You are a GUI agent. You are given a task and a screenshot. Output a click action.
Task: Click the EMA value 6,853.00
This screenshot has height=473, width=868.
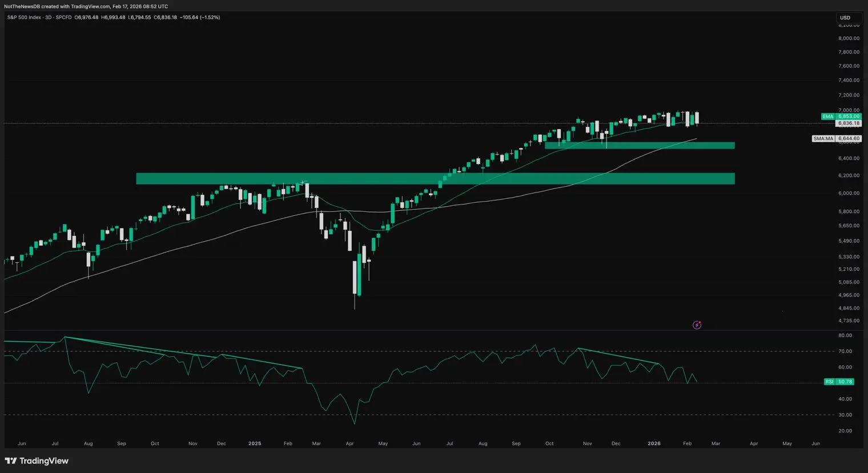tap(849, 117)
